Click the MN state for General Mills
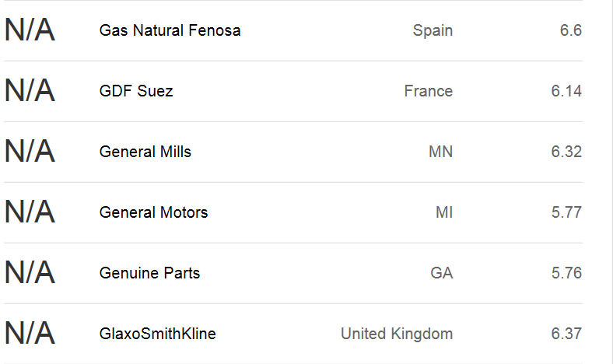 click(440, 152)
